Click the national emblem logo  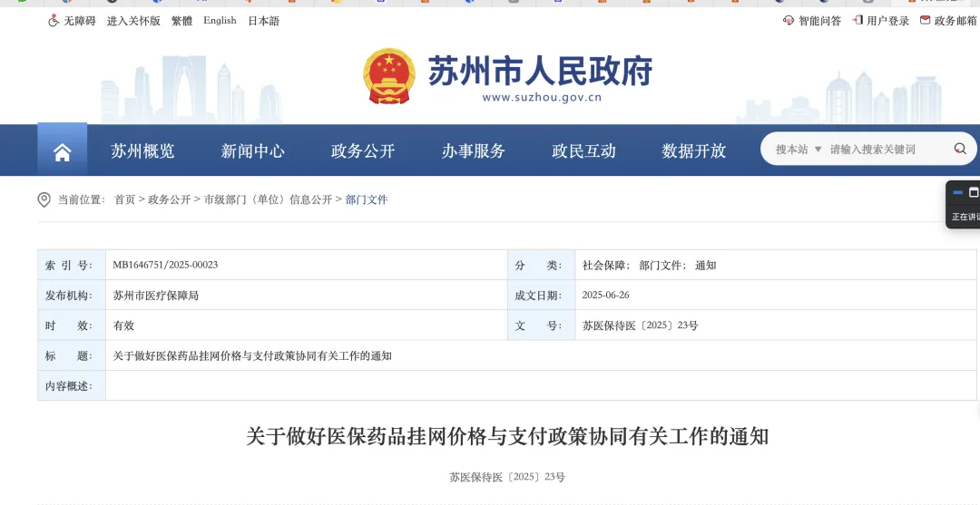tap(389, 76)
